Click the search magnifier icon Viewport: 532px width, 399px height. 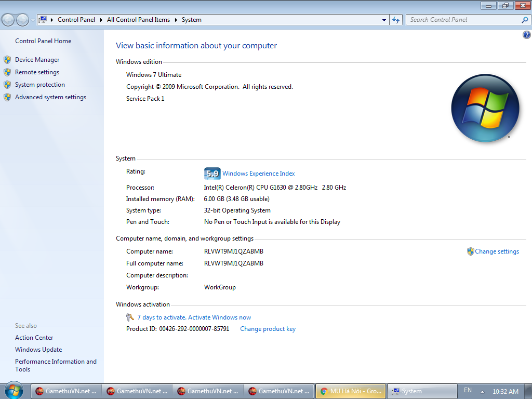525,20
